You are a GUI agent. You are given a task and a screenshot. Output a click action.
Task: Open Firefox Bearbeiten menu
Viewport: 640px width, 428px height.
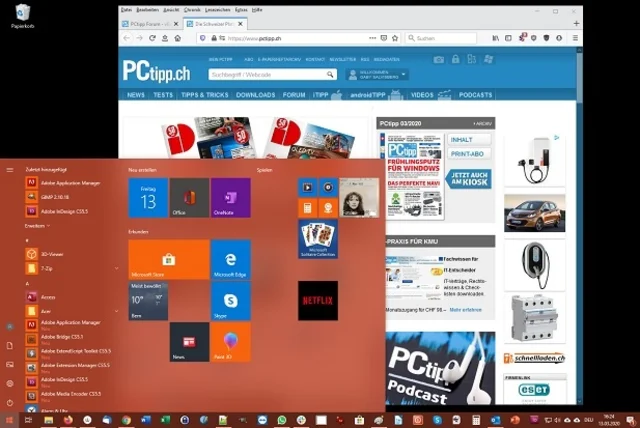[147, 10]
